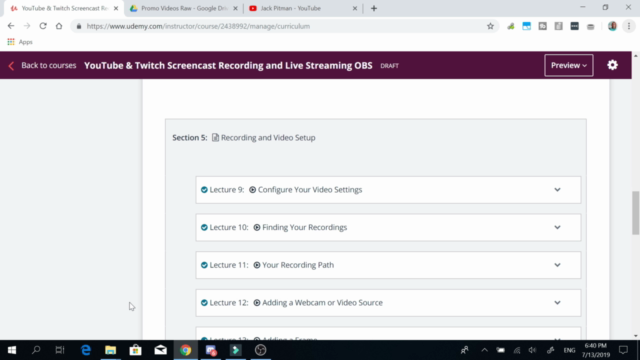Open the Preview dropdown button
This screenshot has height=360, width=640.
click(x=569, y=65)
